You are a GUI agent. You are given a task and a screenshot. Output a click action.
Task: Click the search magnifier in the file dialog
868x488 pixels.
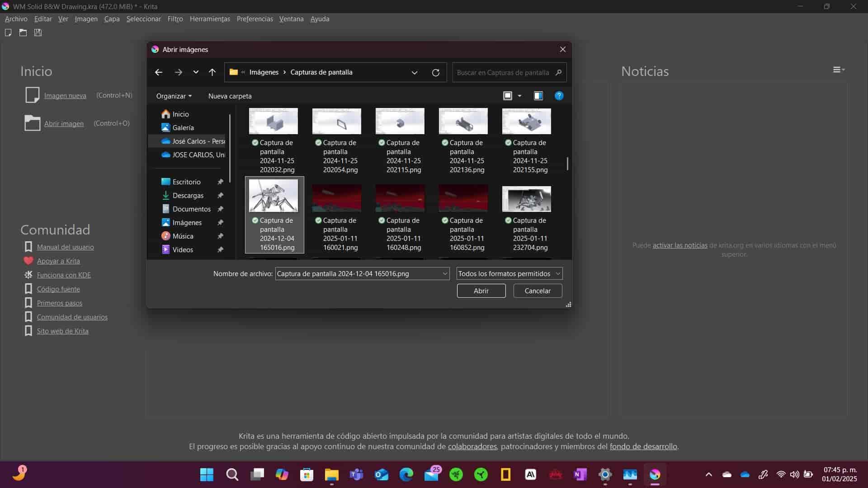pyautogui.click(x=559, y=72)
